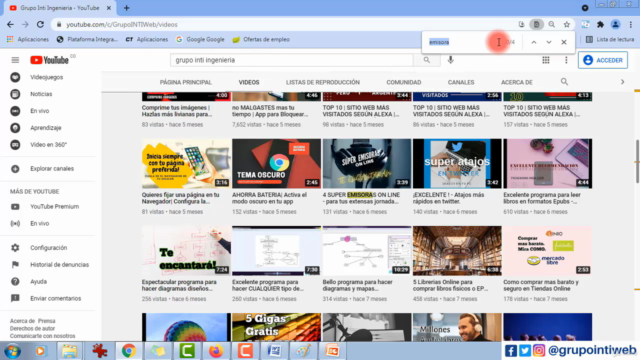Open the file explorer taskbar icon
Viewport: 640px width, 360px height.
(69, 351)
